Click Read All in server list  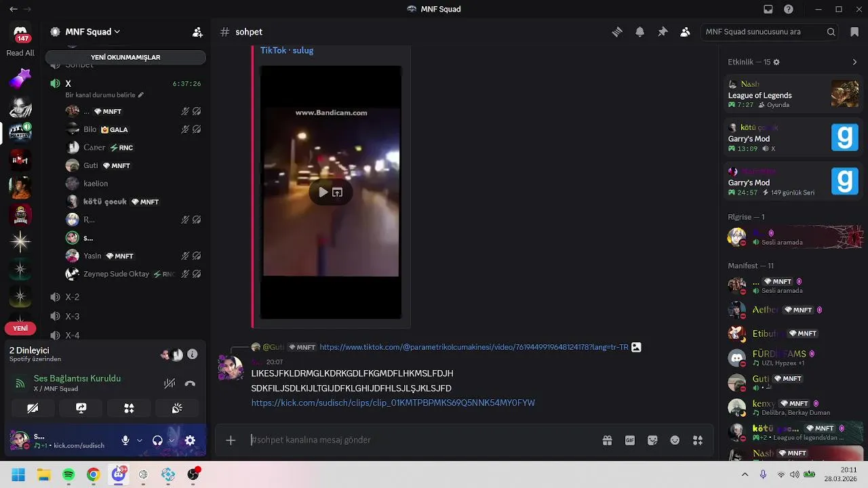(20, 53)
